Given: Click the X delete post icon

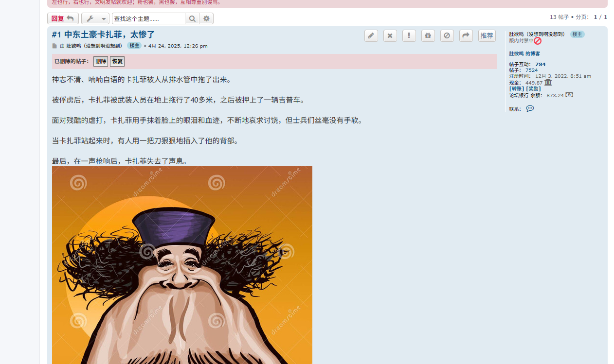Looking at the screenshot, I should click(x=390, y=35).
